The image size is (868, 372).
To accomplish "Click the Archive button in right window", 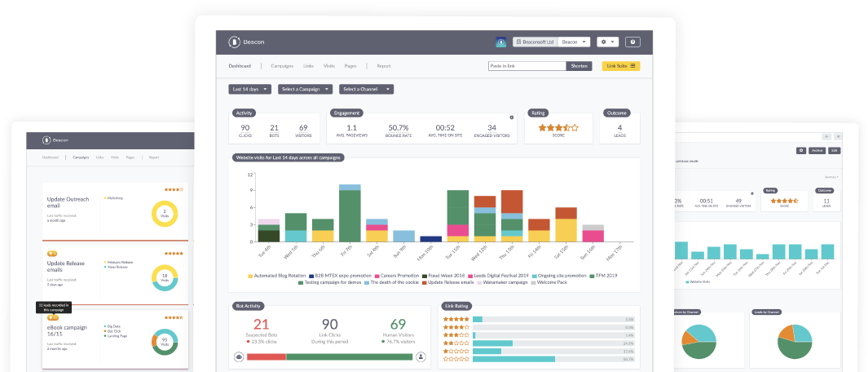I will [x=817, y=151].
